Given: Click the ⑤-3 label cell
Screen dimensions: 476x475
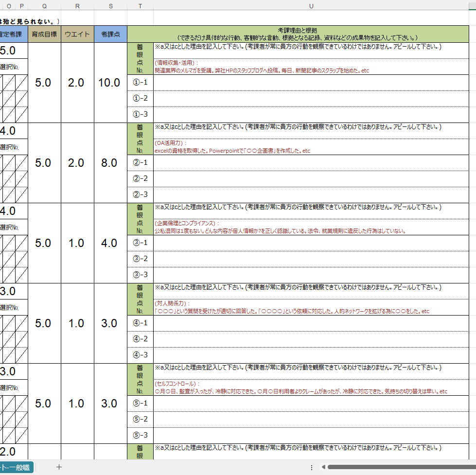Looking at the screenshot, I should [140, 435].
